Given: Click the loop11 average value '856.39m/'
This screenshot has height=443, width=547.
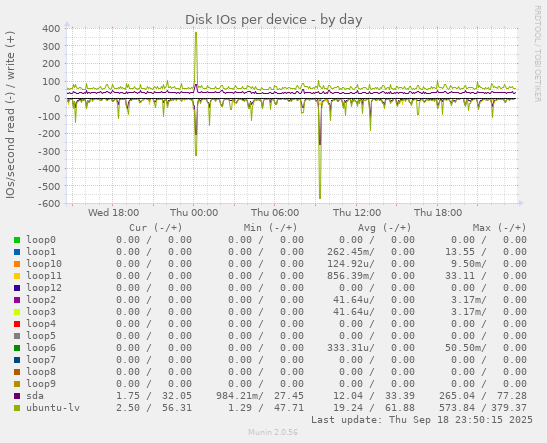Looking at the screenshot, I should pos(351,276).
